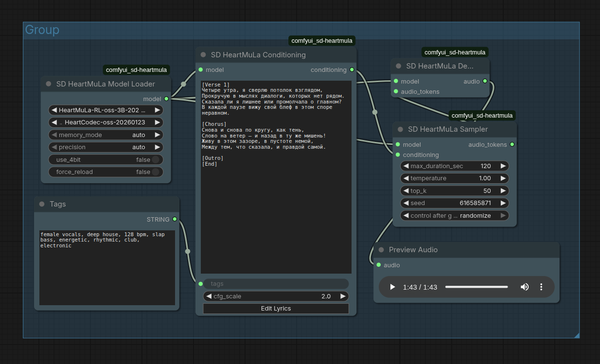Click the Group title
Image resolution: width=600 pixels, height=364 pixels.
pyautogui.click(x=42, y=30)
